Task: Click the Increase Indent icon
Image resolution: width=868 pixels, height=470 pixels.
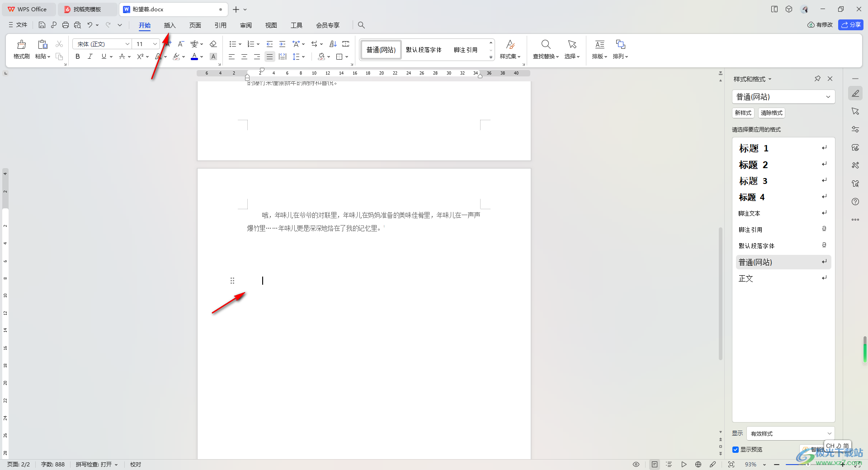Action: click(282, 44)
